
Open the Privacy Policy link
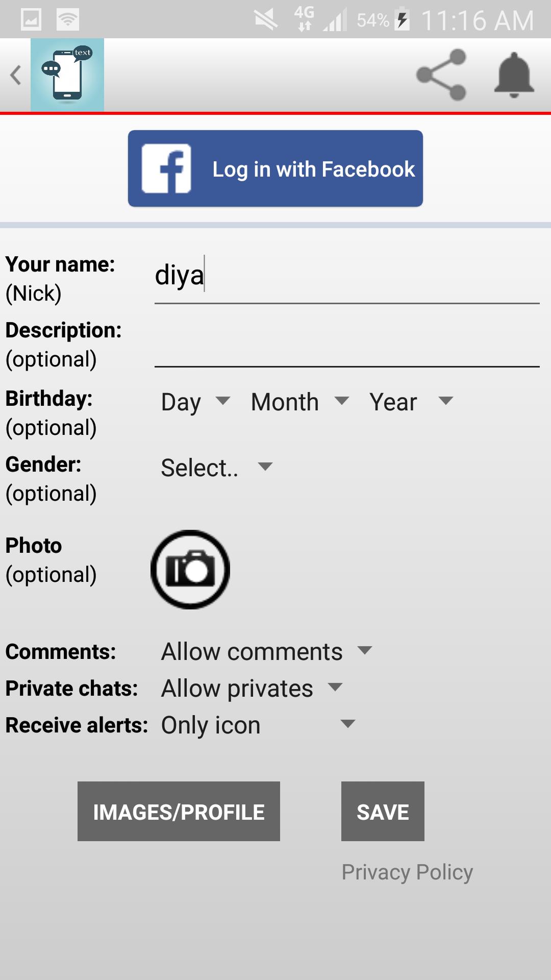407,872
